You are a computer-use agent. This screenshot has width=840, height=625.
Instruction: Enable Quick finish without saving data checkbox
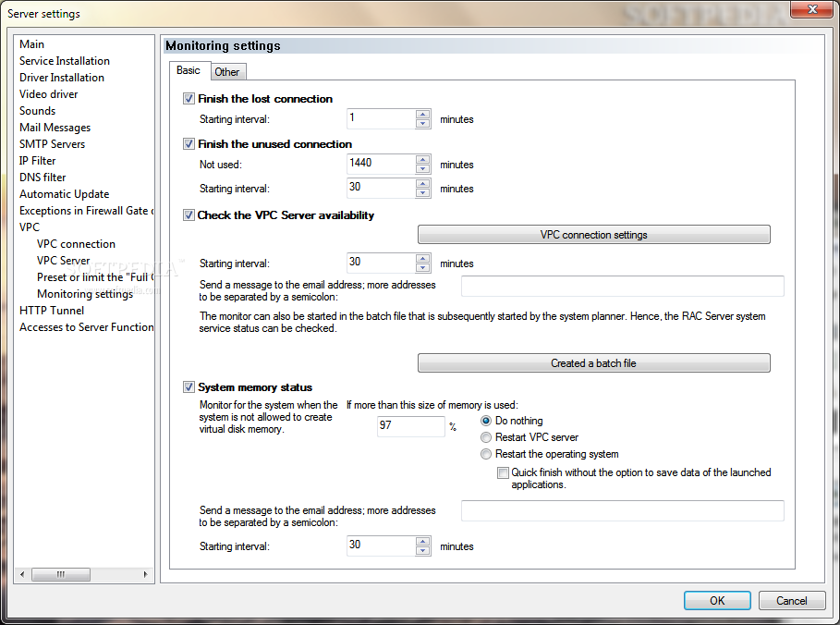click(503, 472)
